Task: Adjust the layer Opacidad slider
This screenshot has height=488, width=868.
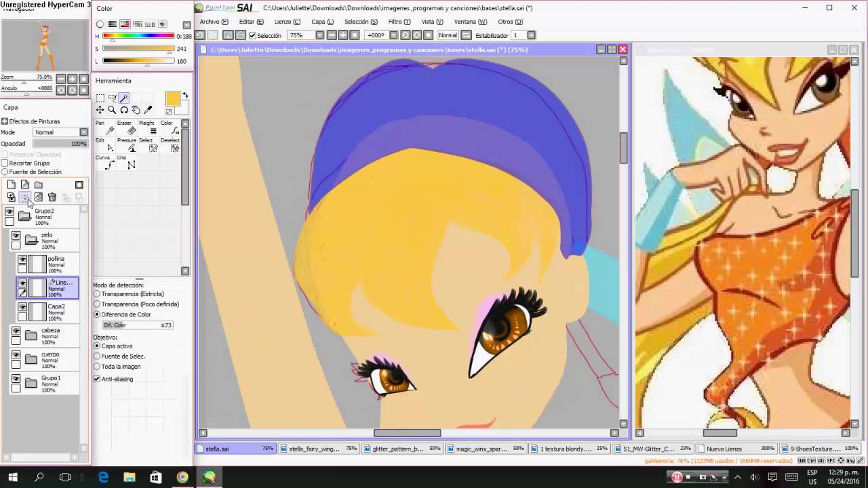Action: pos(60,144)
